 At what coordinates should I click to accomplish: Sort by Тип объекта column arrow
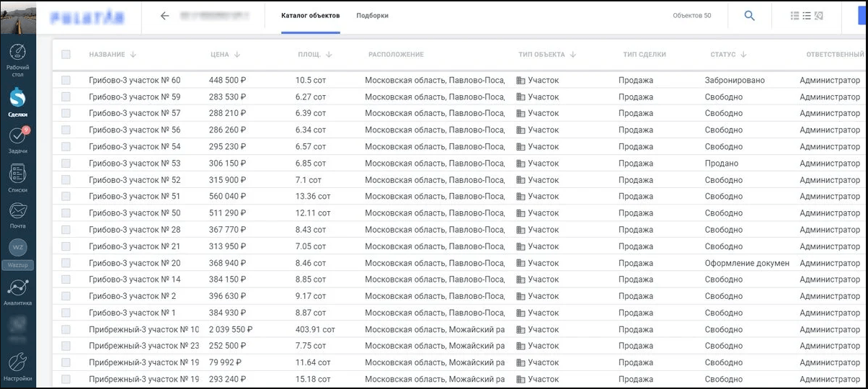click(572, 55)
